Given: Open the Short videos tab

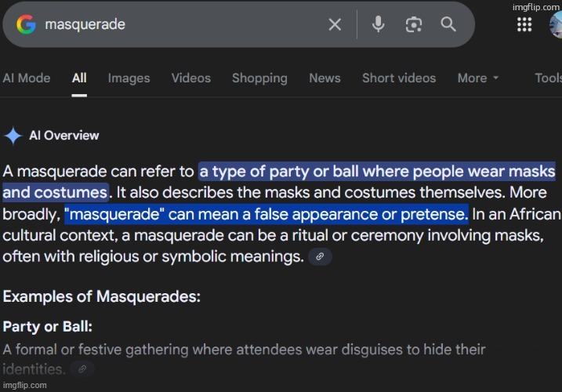Looking at the screenshot, I should point(398,78).
